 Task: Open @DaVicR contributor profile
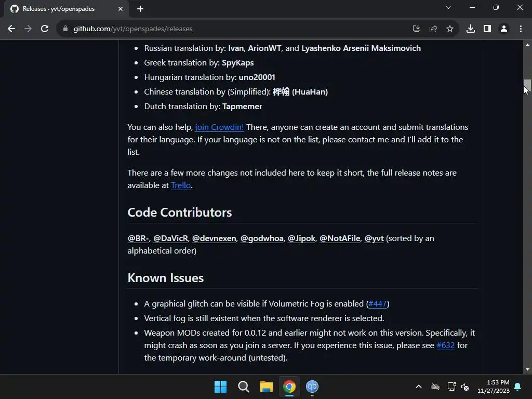click(x=170, y=238)
